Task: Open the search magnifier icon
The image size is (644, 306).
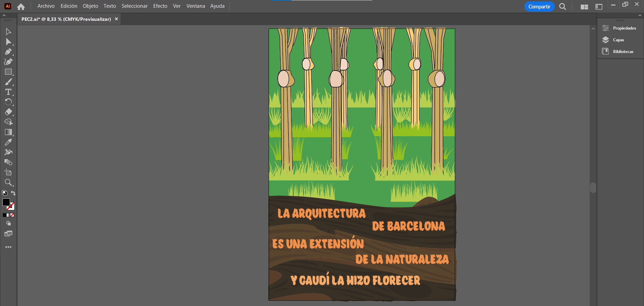Action: click(x=562, y=6)
